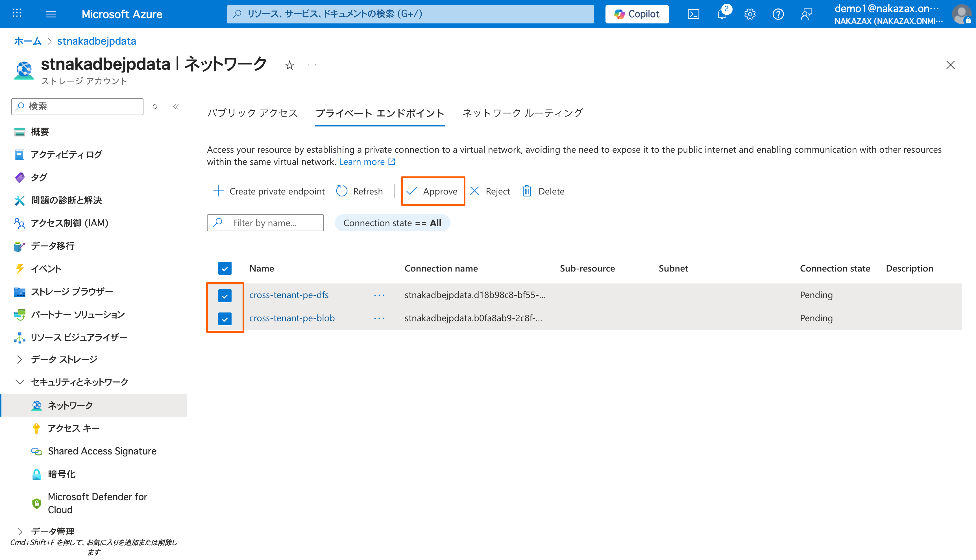Open the notifications bell
976x560 pixels.
point(722,14)
